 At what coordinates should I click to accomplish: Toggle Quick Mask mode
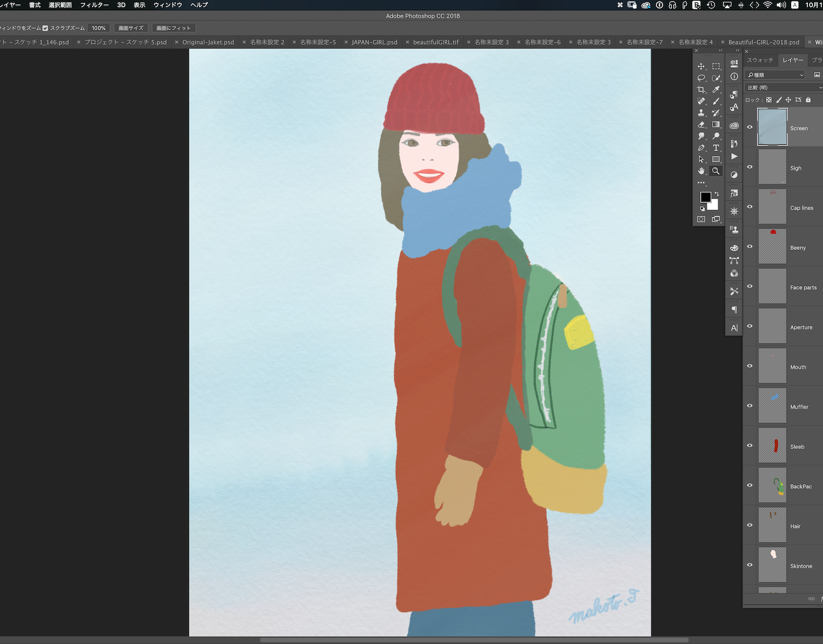click(701, 219)
